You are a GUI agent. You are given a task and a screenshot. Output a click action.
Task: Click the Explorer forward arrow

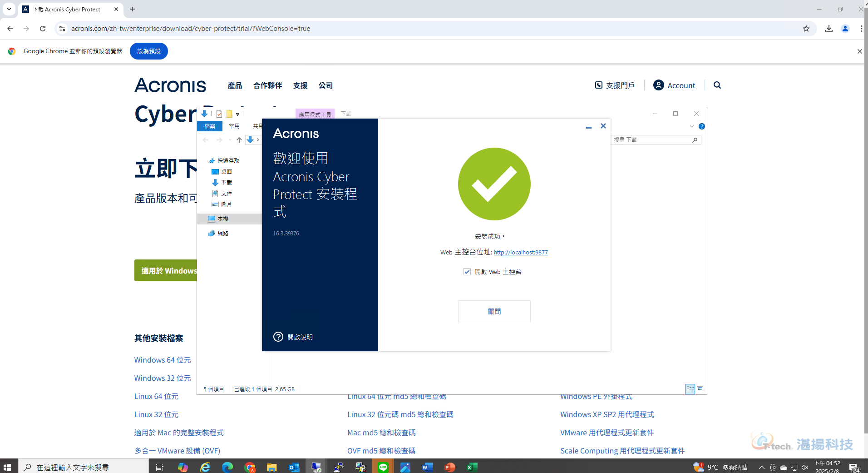point(219,140)
